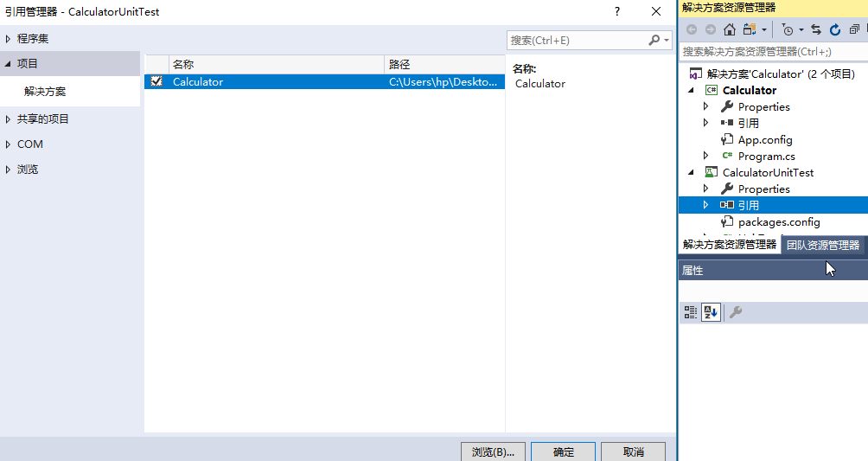Click the references icon under Calculator project
This screenshot has width=868, height=461.
727,123
